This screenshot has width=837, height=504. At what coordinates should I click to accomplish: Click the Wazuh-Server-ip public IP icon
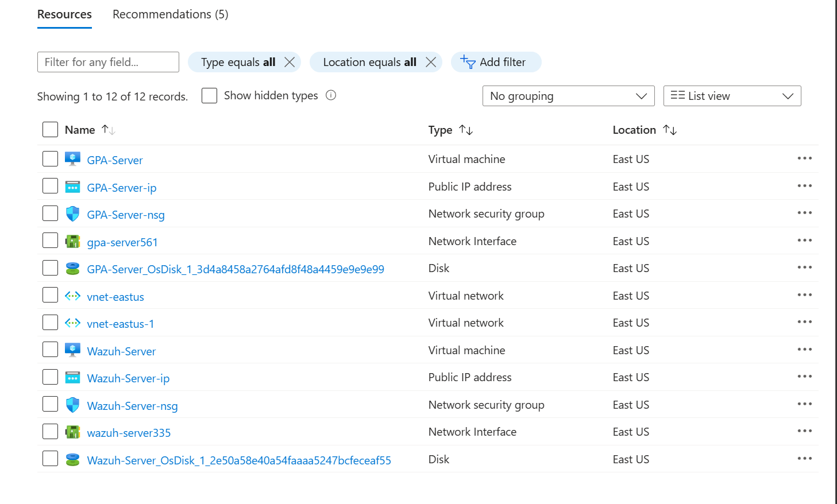tap(72, 377)
